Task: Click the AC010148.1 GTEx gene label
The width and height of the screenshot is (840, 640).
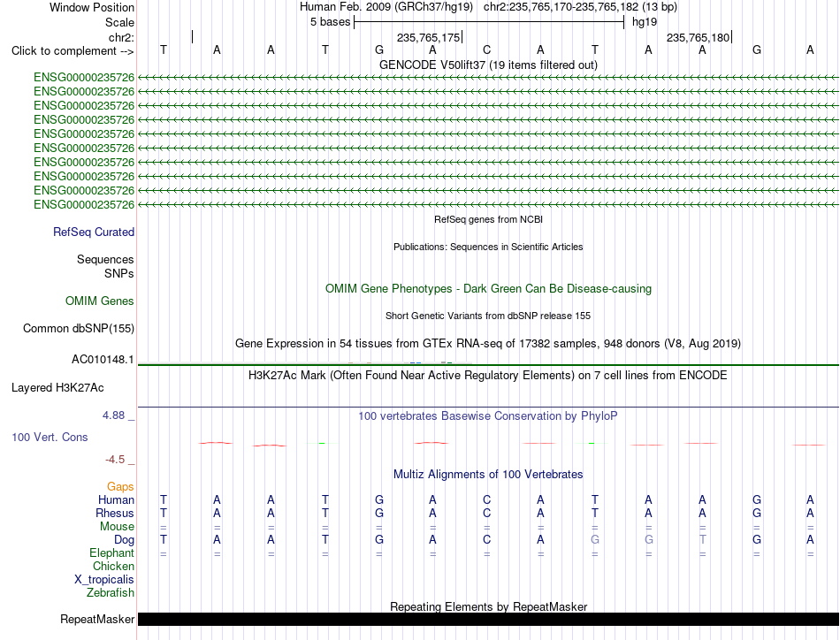Action: [x=103, y=360]
